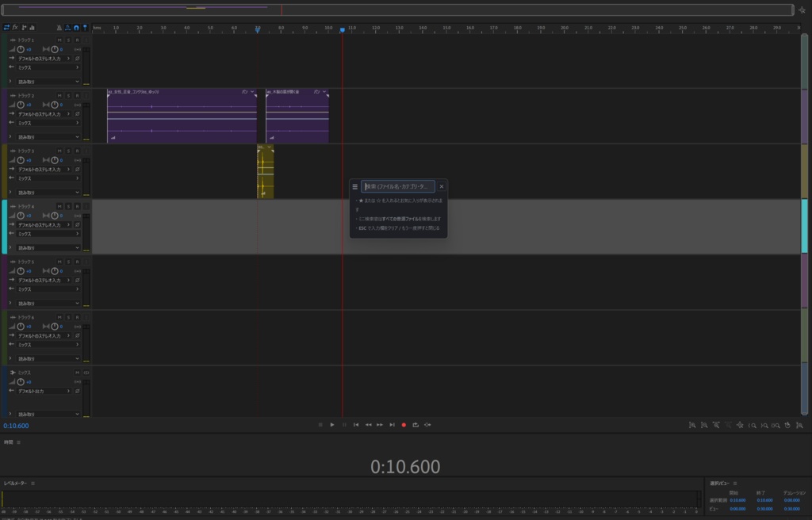This screenshot has height=520, width=812.
Task: Open Track 2 output Mix dropdown
Action: click(48, 123)
